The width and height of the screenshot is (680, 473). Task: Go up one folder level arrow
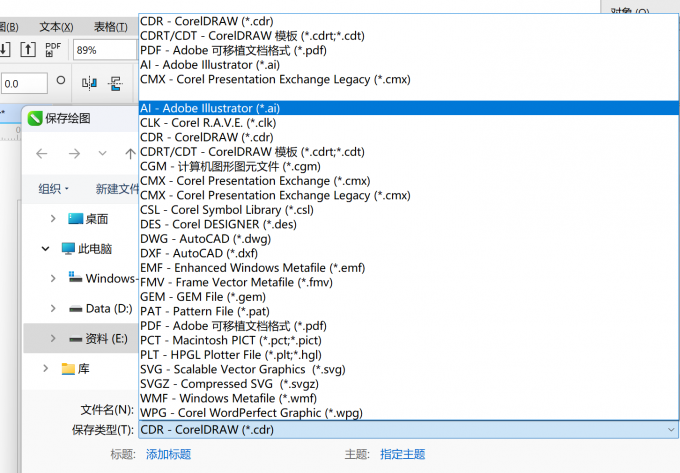coord(130,153)
